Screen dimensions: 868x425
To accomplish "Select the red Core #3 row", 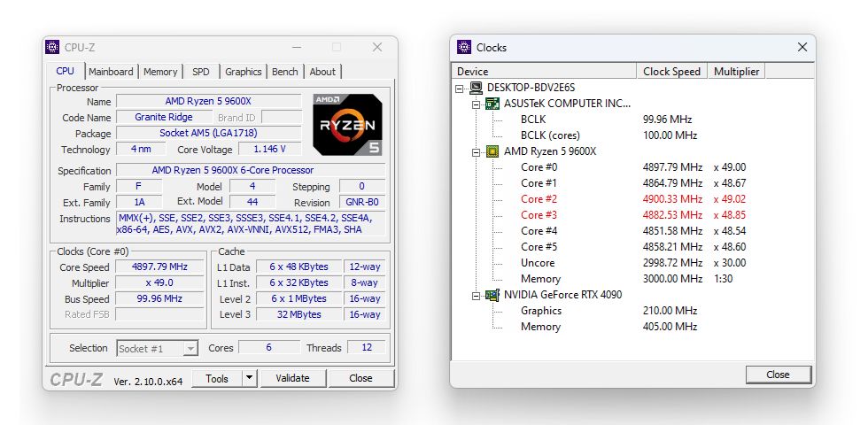I will point(539,215).
